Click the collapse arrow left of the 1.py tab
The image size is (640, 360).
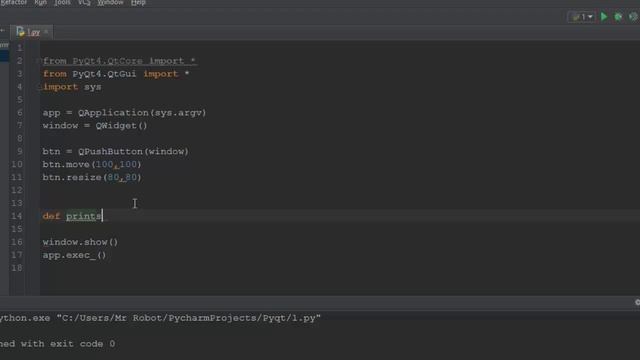click(x=2, y=31)
